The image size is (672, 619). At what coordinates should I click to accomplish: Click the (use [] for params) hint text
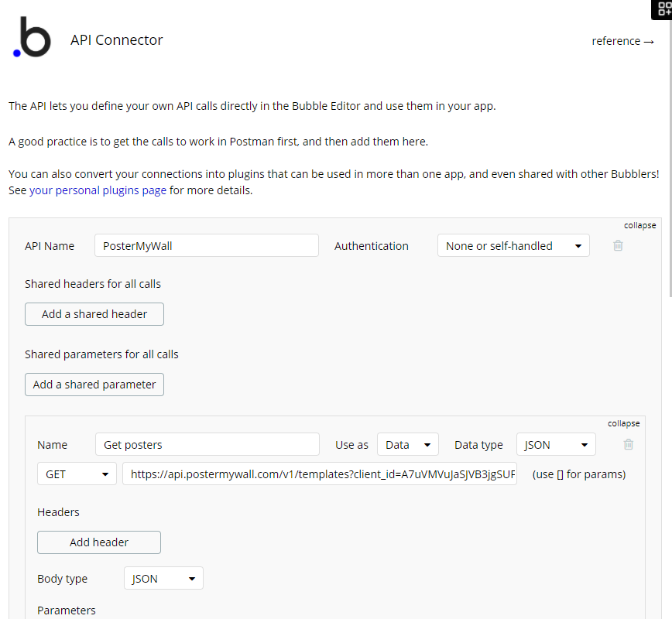(579, 474)
